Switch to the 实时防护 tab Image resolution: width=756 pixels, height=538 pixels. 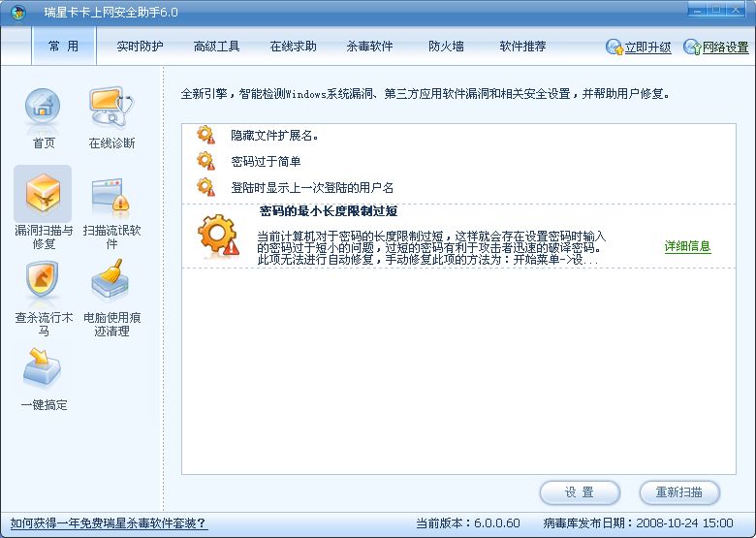point(140,47)
